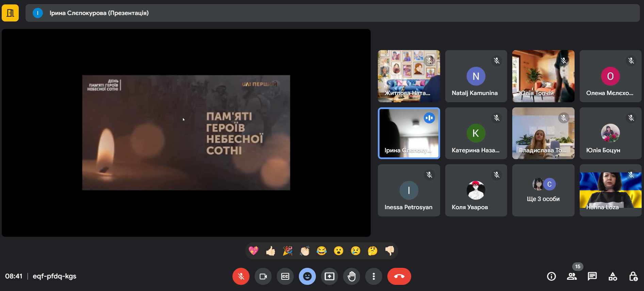
Task: Send the party popper reaction
Action: point(288,251)
